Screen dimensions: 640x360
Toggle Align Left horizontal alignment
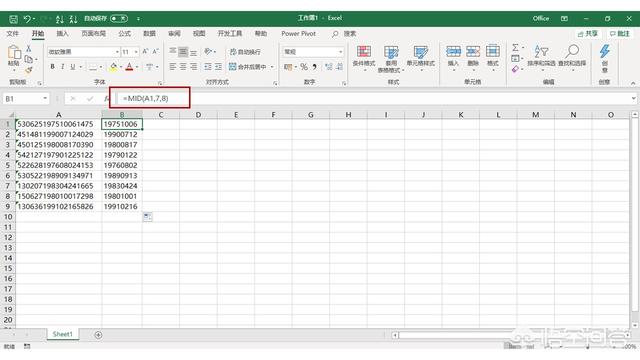click(x=173, y=67)
